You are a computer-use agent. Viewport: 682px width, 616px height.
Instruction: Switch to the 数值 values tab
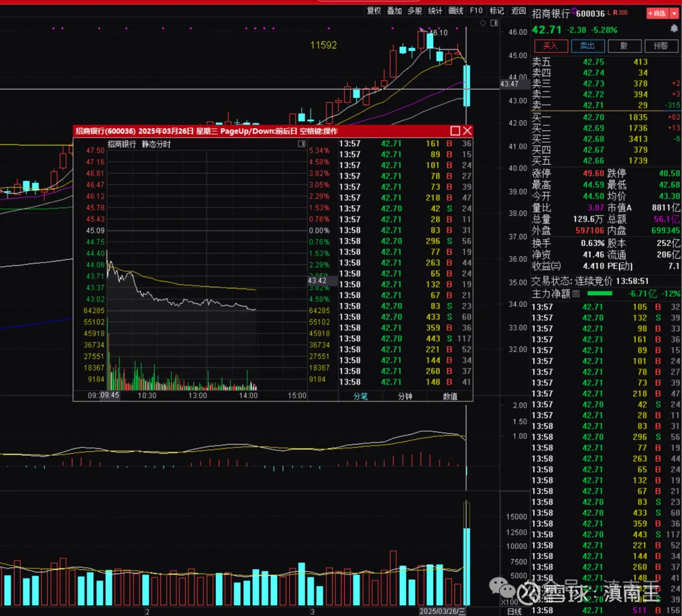(x=450, y=396)
